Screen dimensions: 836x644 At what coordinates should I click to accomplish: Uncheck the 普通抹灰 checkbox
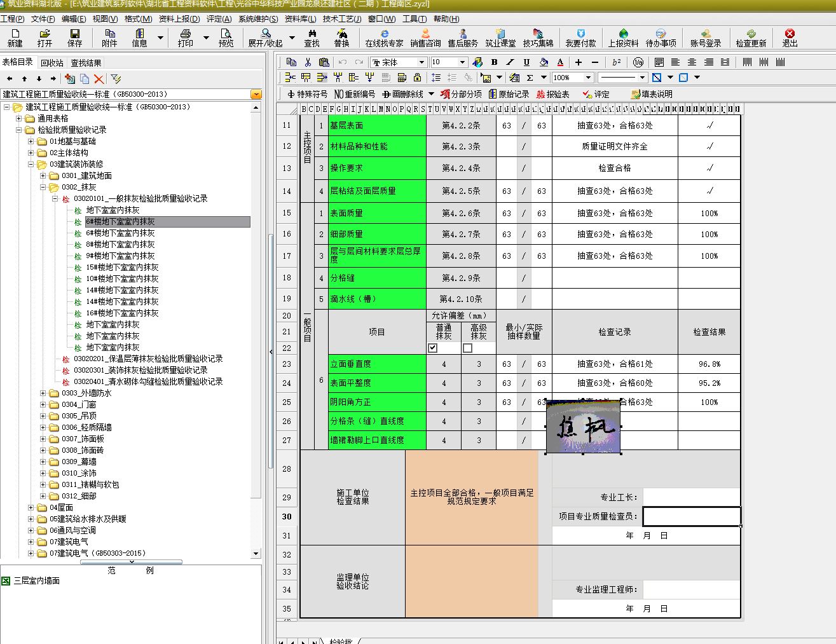[433, 348]
